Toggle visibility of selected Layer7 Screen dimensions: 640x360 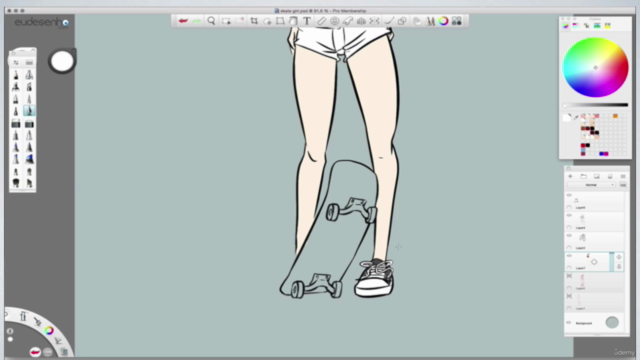(569, 256)
